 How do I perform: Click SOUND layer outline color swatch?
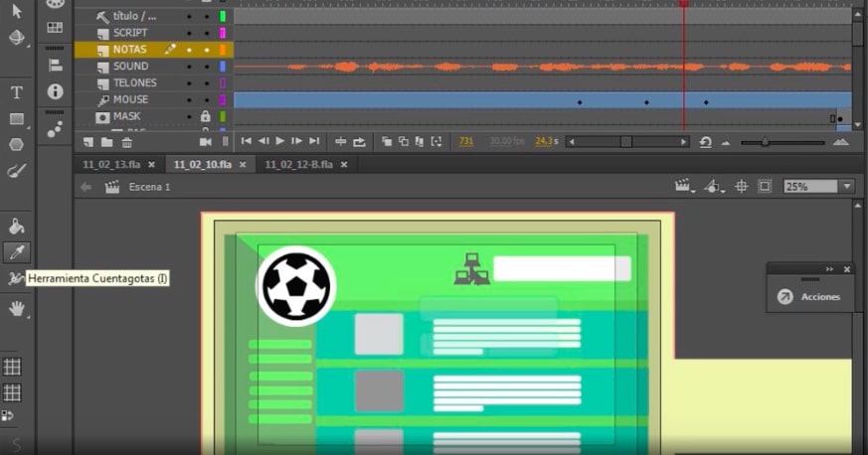[223, 67]
